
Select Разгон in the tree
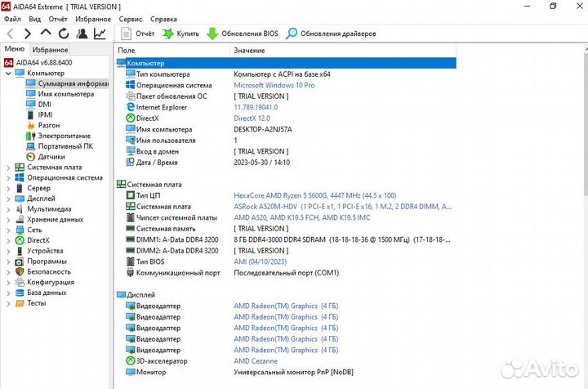[x=49, y=126]
